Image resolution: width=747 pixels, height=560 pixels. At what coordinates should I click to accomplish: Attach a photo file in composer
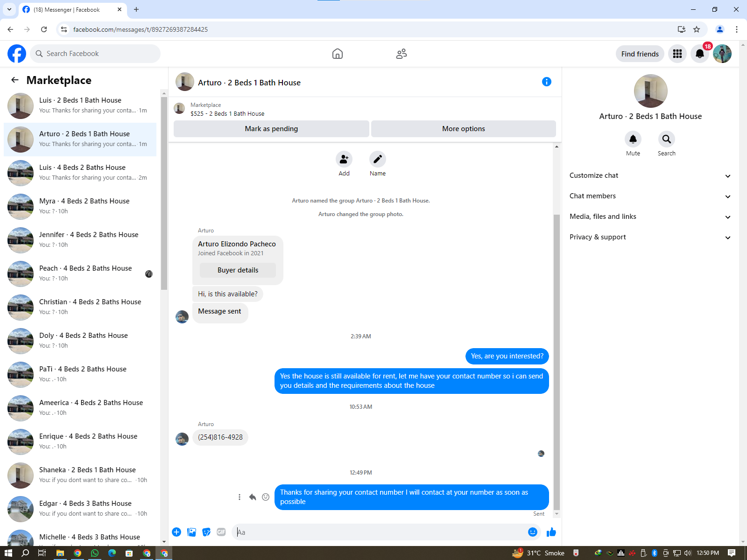coord(191,532)
